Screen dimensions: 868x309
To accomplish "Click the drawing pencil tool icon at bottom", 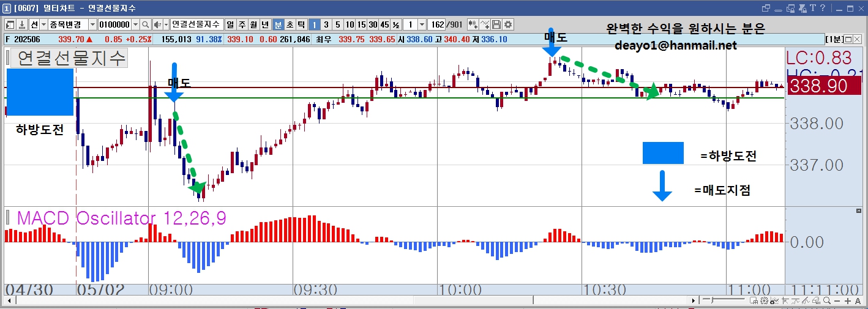I will 806,300.
